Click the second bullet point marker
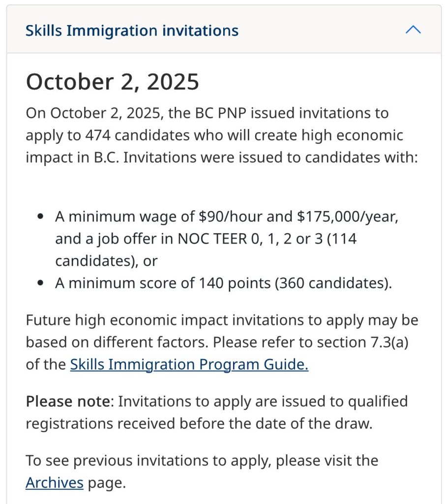 (x=41, y=283)
